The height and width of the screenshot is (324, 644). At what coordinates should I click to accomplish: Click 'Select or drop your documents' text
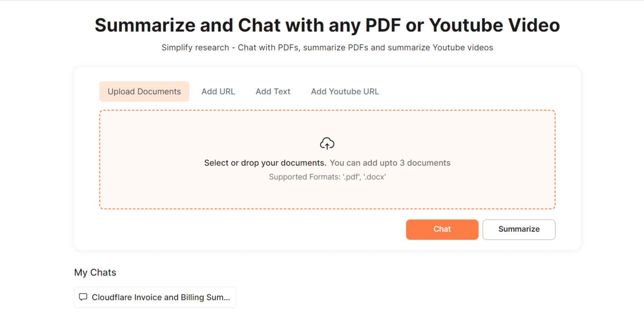pyautogui.click(x=265, y=163)
